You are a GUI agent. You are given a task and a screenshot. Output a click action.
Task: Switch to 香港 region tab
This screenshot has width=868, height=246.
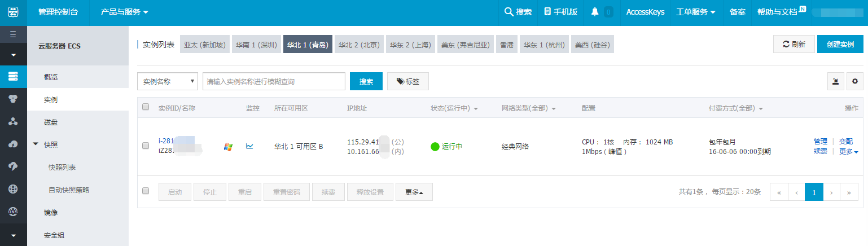coord(507,45)
